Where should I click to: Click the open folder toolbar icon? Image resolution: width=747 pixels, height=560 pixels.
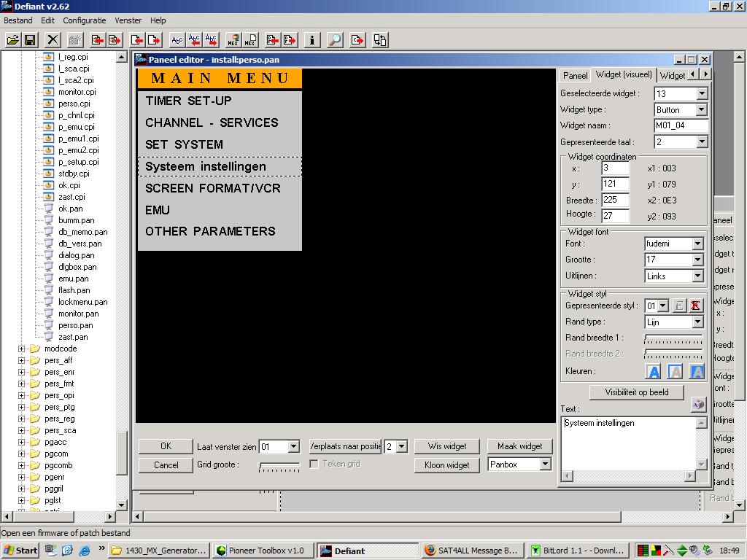[13, 40]
